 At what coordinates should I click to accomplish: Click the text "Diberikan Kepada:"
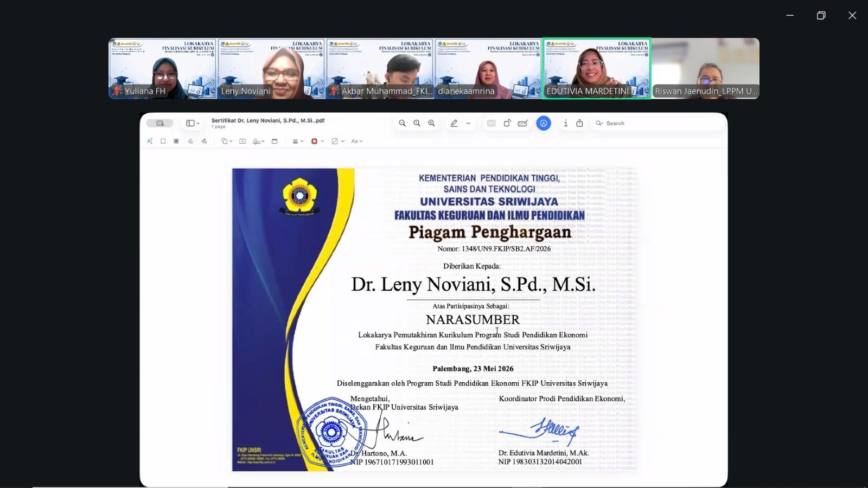[472, 266]
